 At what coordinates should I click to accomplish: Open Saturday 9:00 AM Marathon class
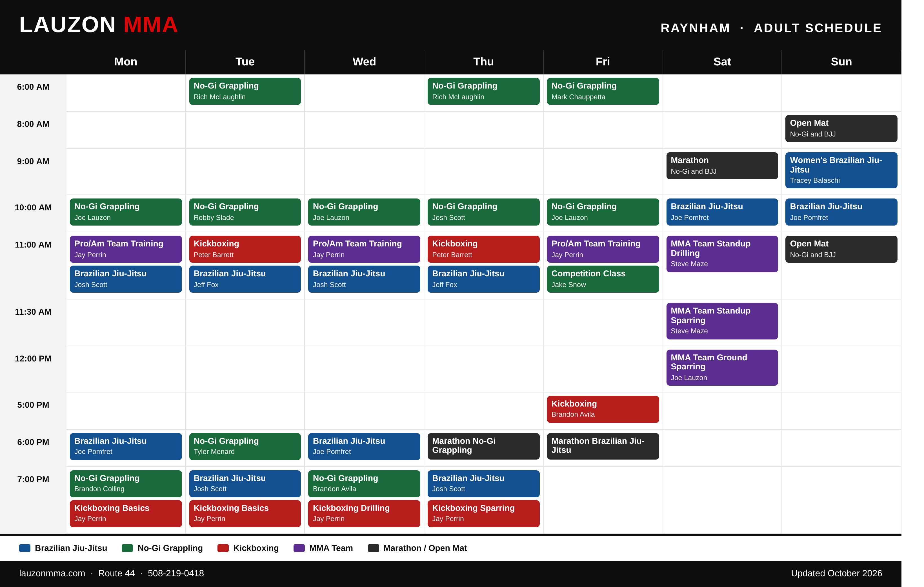(722, 166)
